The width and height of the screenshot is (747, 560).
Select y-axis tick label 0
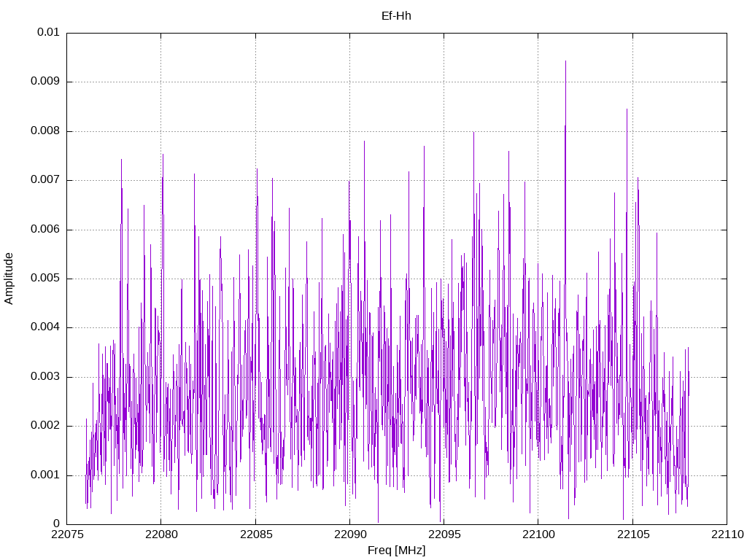coord(57,524)
